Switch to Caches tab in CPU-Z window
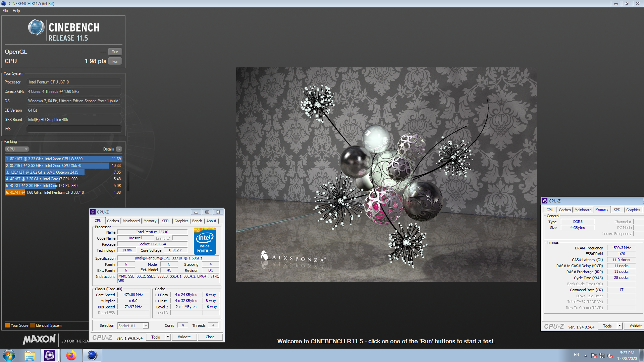This screenshot has width=644, height=362. [113, 221]
